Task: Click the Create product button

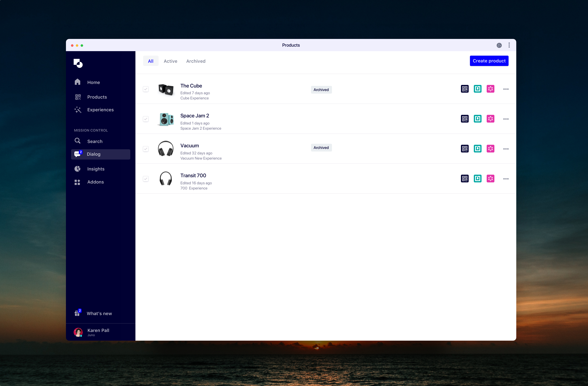Action: pyautogui.click(x=489, y=61)
